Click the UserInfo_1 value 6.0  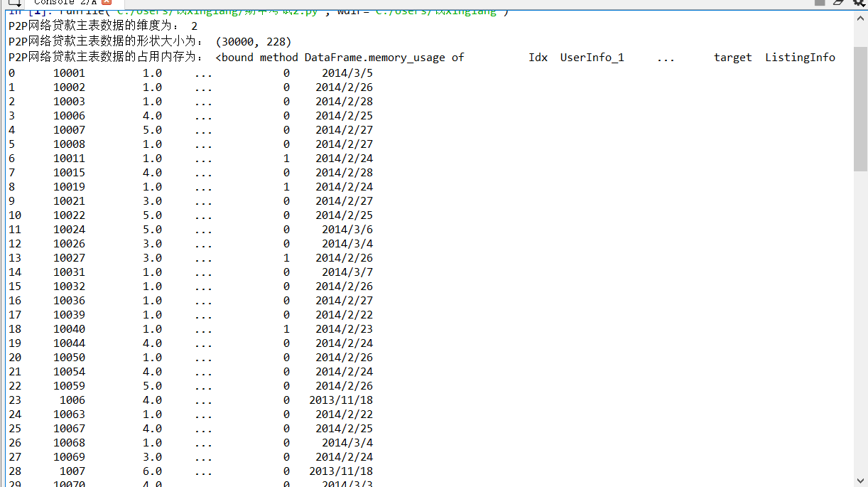click(152, 471)
